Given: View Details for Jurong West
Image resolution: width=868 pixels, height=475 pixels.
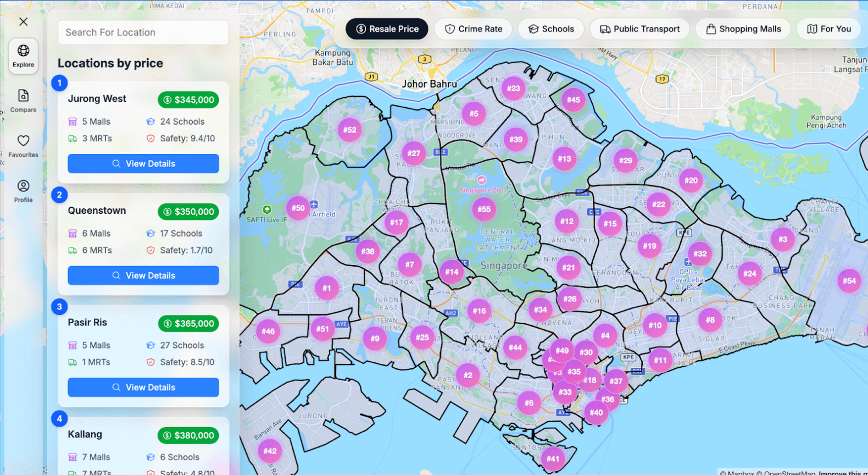Looking at the screenshot, I should [x=143, y=164].
